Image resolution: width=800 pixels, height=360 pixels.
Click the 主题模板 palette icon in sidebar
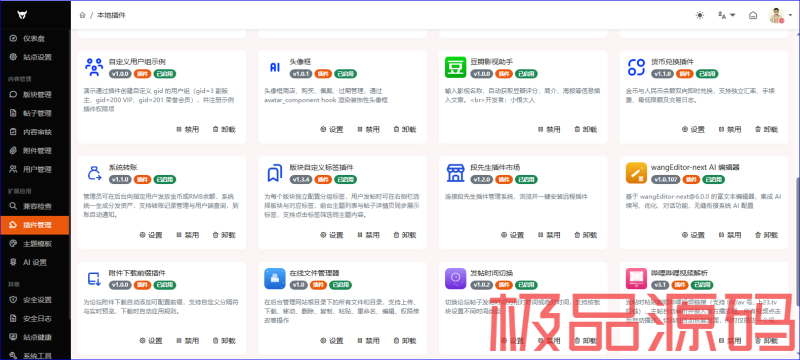tap(14, 244)
